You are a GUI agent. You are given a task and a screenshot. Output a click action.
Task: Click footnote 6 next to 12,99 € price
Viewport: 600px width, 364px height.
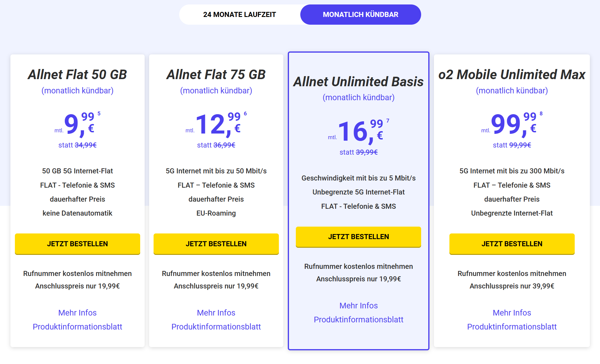coord(245,114)
